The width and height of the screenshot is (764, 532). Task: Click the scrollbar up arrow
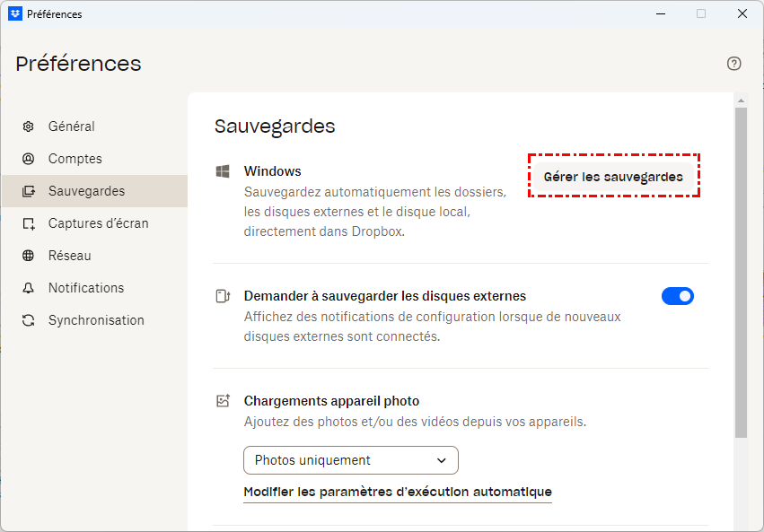click(741, 100)
